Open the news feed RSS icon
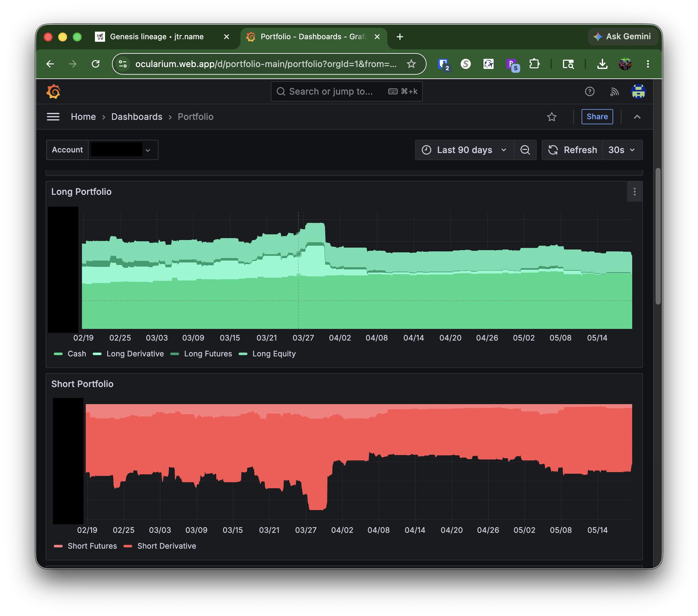 614,91
